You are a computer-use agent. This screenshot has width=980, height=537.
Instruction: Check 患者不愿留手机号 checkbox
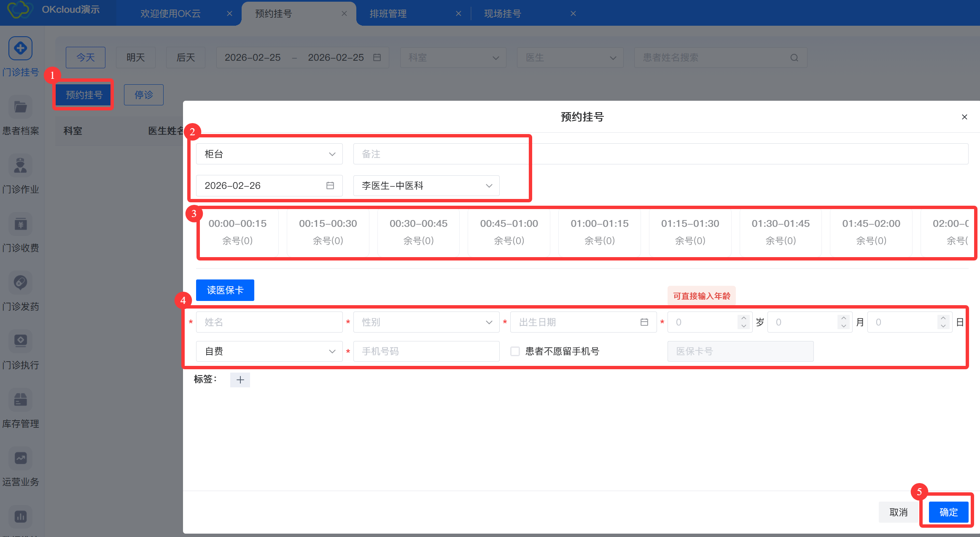point(515,351)
